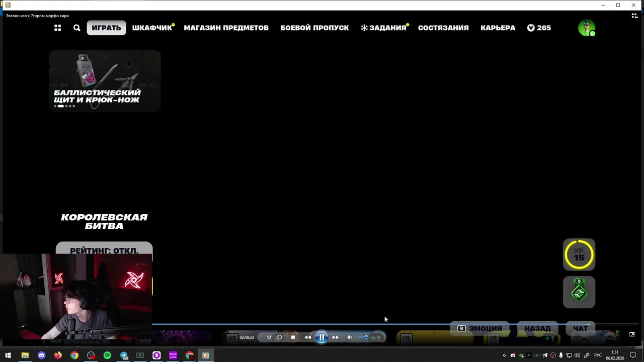Open the Telegram system tray icon
This screenshot has width=644, height=362.
tap(545, 355)
